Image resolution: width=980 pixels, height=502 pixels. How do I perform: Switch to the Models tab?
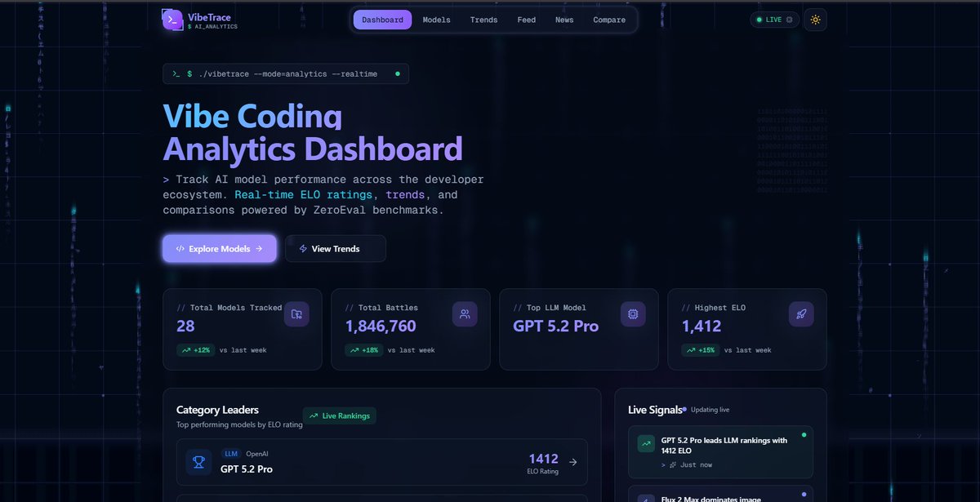(436, 20)
